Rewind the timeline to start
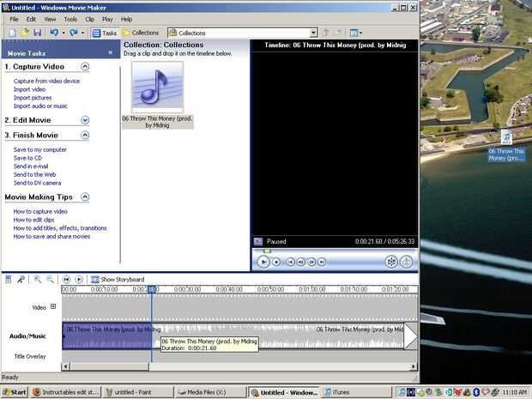Image resolution: width=532 pixels, height=399 pixels. pos(66,280)
